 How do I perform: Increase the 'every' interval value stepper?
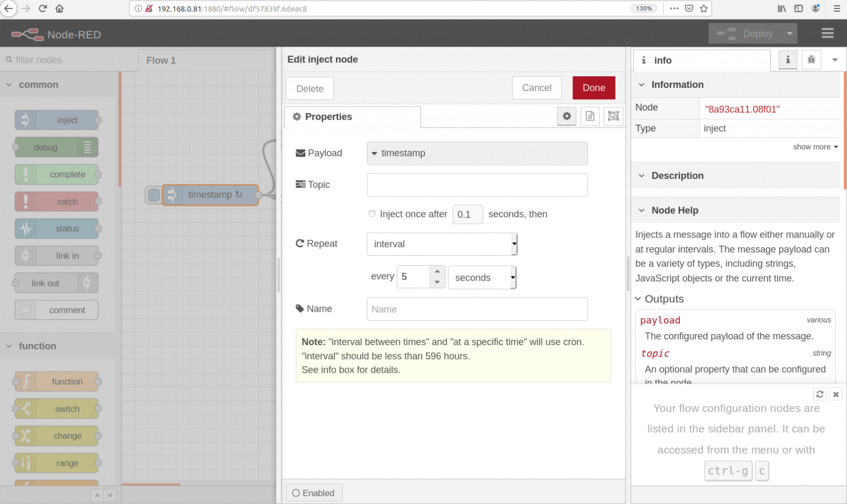(437, 272)
